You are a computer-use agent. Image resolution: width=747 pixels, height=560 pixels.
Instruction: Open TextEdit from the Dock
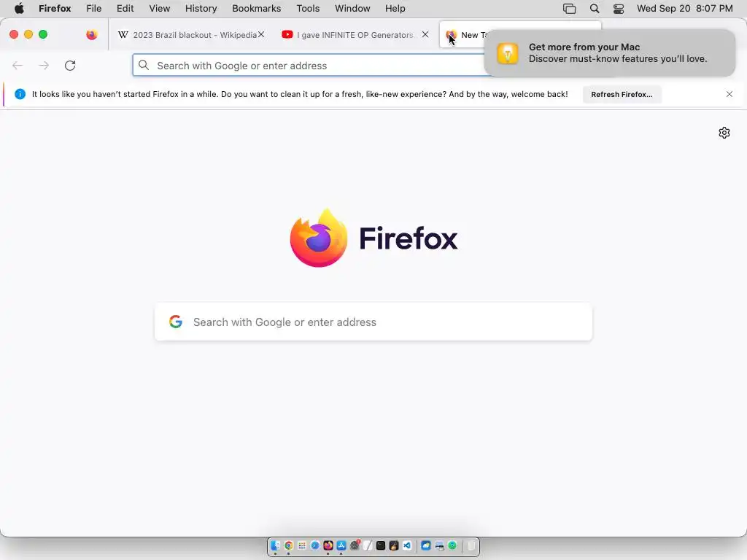click(368, 545)
